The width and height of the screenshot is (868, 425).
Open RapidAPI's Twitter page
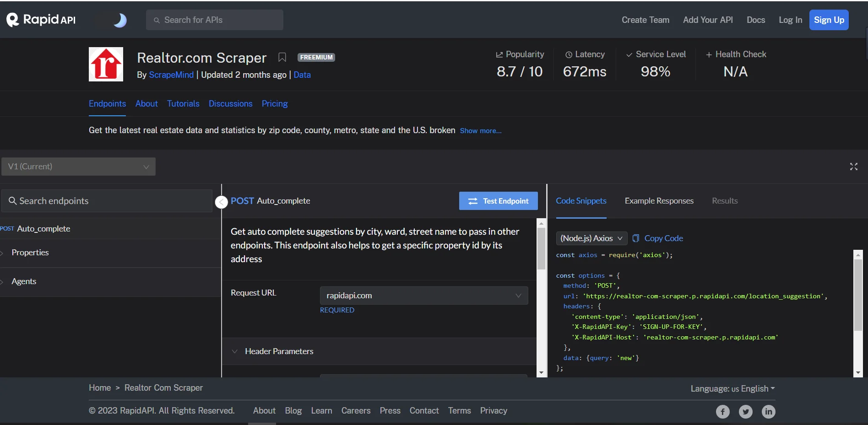point(745,411)
